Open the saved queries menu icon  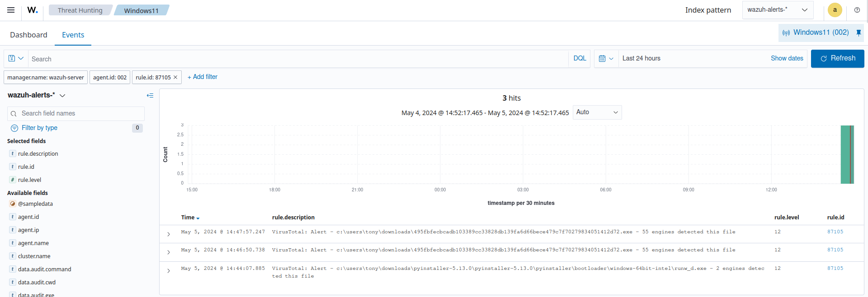[x=16, y=59]
